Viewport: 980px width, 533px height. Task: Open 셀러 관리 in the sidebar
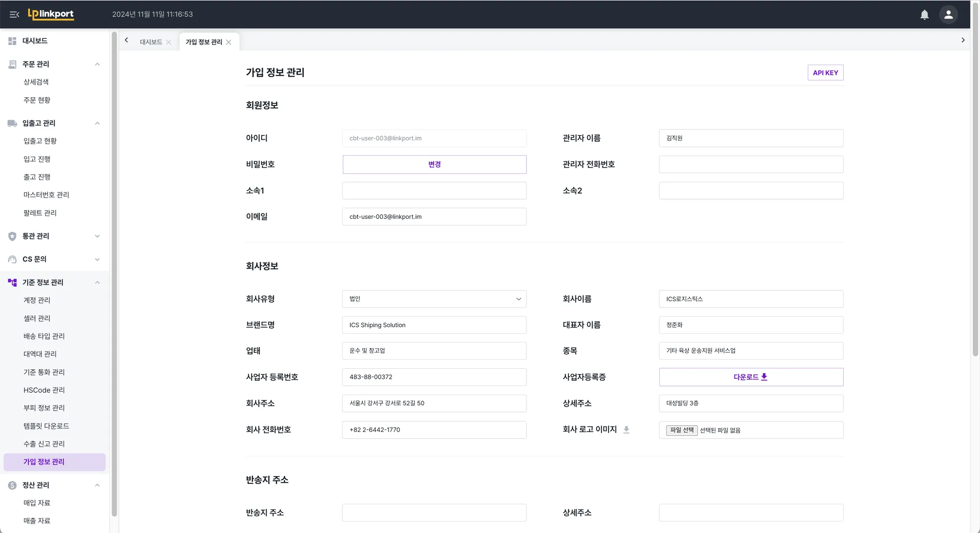(37, 318)
